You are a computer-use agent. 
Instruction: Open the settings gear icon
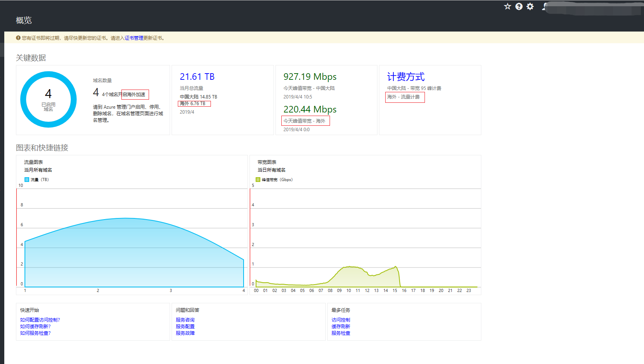click(x=530, y=6)
